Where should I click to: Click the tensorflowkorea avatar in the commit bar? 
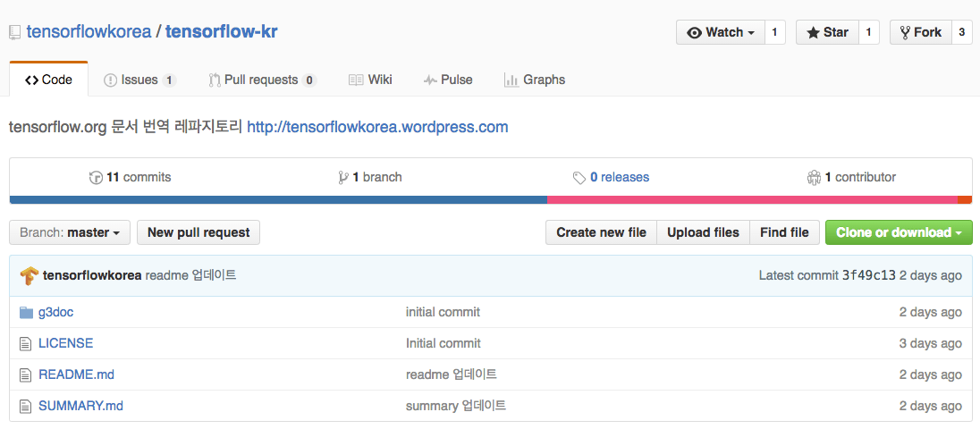(x=29, y=275)
